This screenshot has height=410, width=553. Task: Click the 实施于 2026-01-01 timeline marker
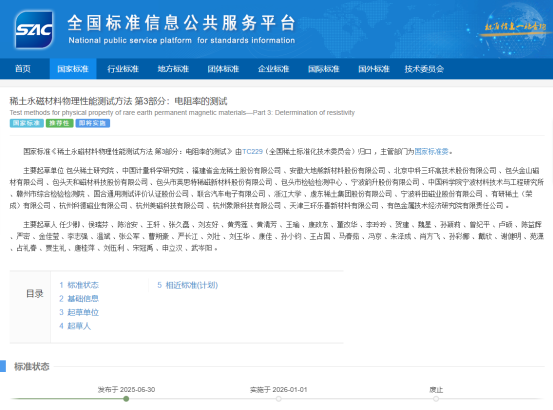pos(279,399)
